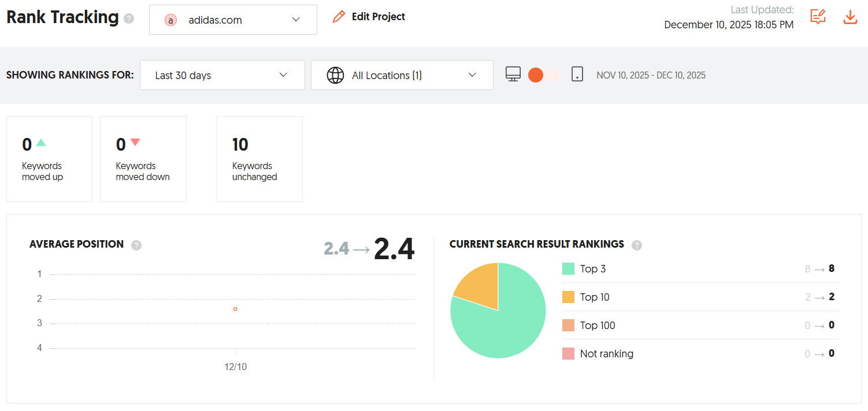Select the desktop device icon
Viewport: 868px width, 411px height.
513,75
